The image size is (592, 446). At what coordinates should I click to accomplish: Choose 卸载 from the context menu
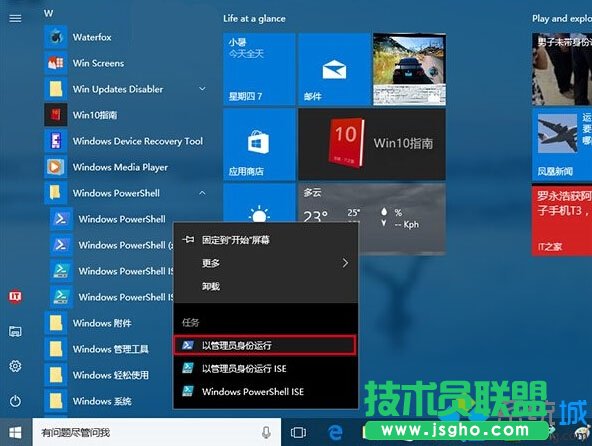click(265, 286)
